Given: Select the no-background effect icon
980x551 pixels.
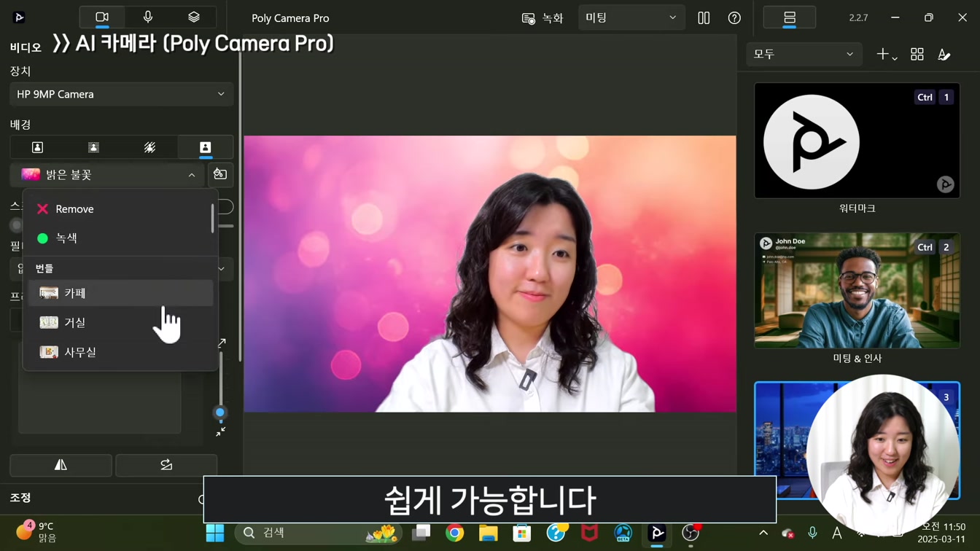Looking at the screenshot, I should [38, 147].
